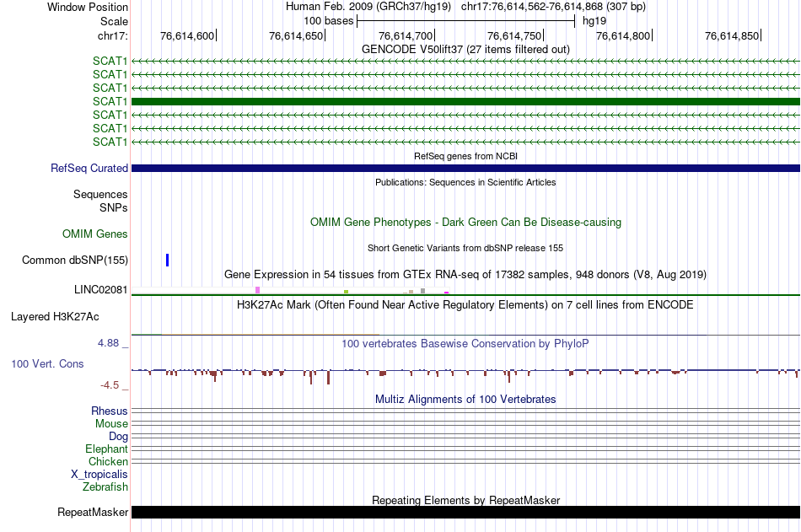This screenshot has height=532, width=801.
Task: Open the GTEx Gene Expression track title
Action: tap(465, 275)
